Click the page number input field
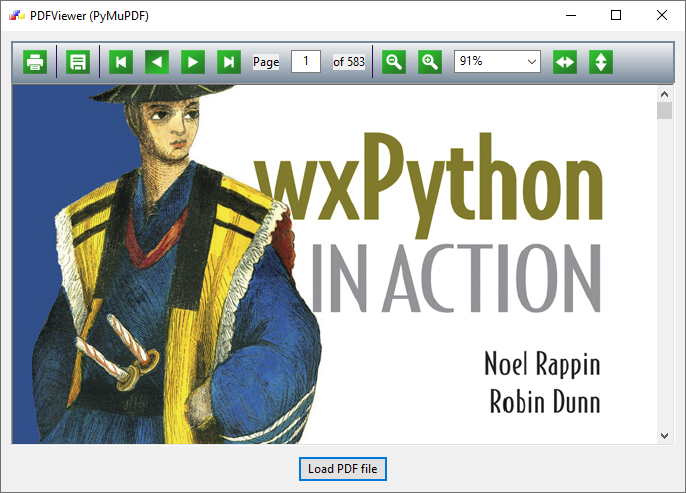 [x=306, y=62]
